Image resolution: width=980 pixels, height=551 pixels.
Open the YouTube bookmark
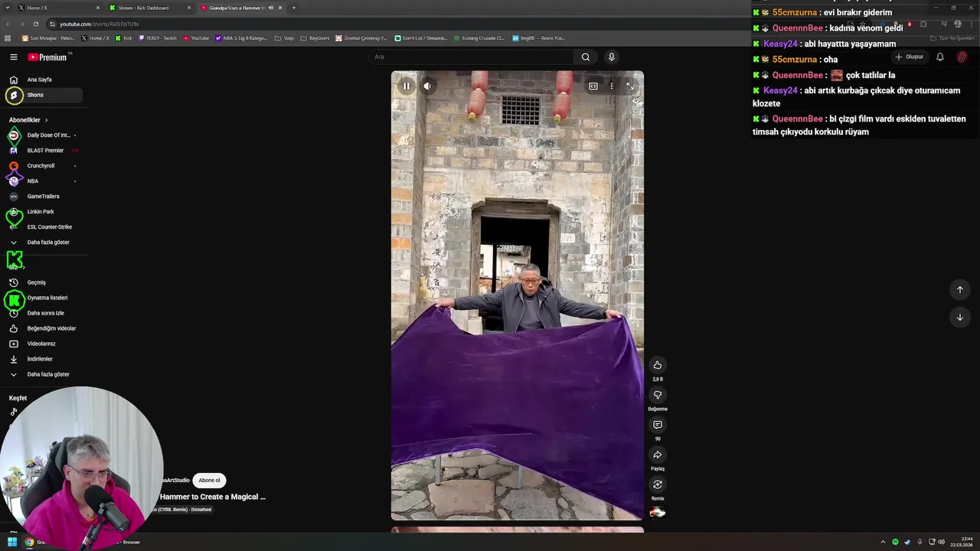coord(196,37)
